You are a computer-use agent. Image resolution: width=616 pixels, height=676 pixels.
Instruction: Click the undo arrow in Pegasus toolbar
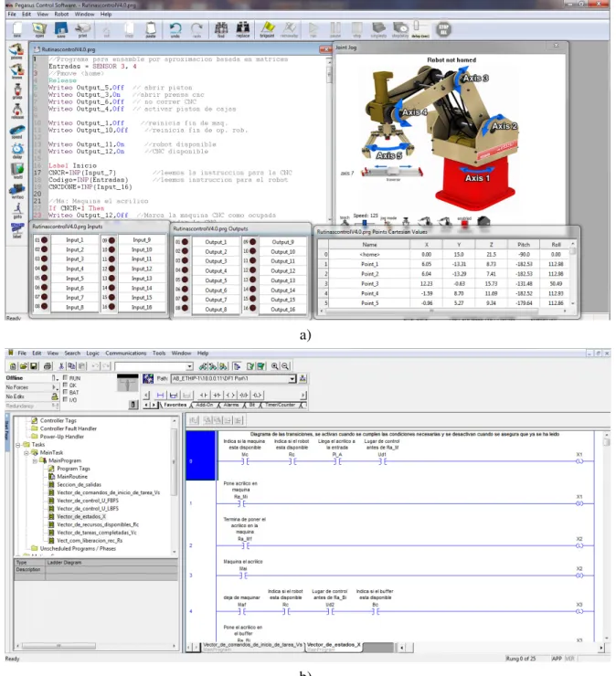pyautogui.click(x=175, y=29)
